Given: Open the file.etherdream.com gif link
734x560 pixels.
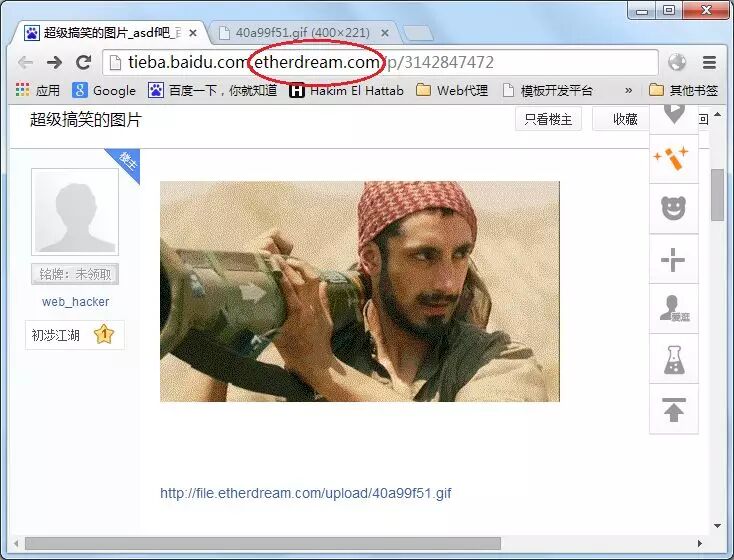Looking at the screenshot, I should (x=306, y=493).
